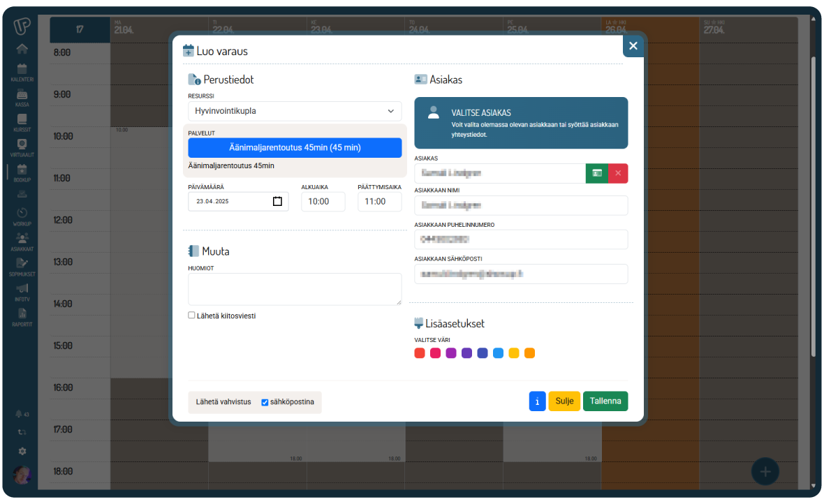Open Sopimukset in sidebar menu
824x504 pixels.
pyautogui.click(x=22, y=267)
